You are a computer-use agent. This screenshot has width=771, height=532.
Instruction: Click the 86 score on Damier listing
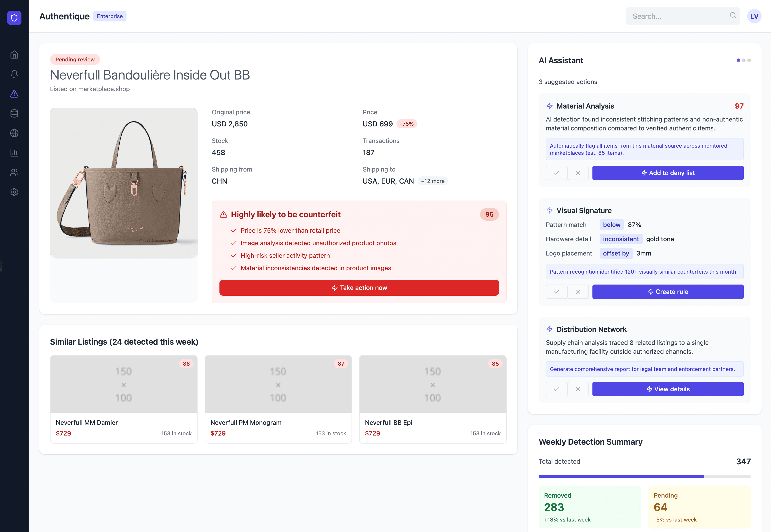click(186, 364)
